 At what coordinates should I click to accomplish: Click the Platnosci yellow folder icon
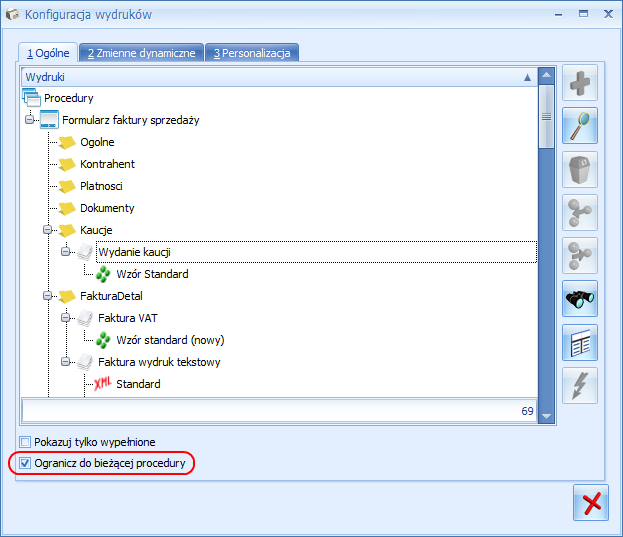(x=67, y=186)
